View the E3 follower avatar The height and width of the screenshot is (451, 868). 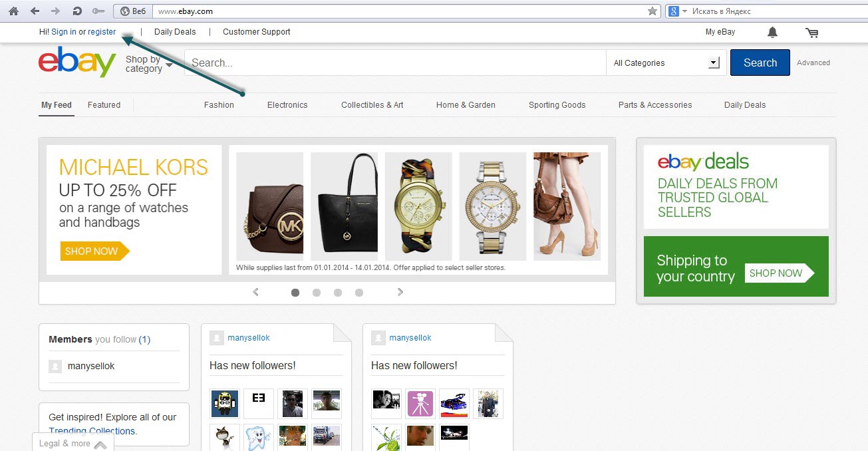259,404
